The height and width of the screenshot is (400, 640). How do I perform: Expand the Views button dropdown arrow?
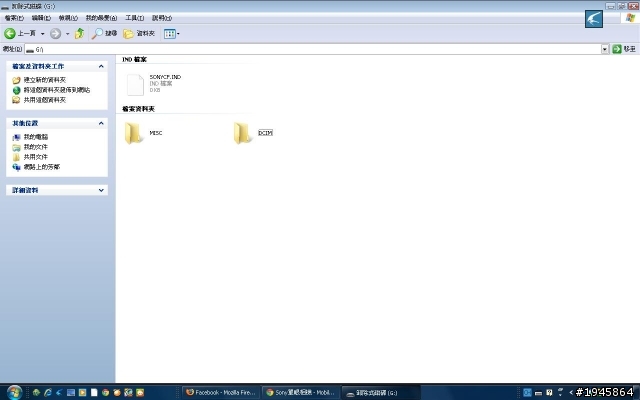pyautogui.click(x=178, y=34)
